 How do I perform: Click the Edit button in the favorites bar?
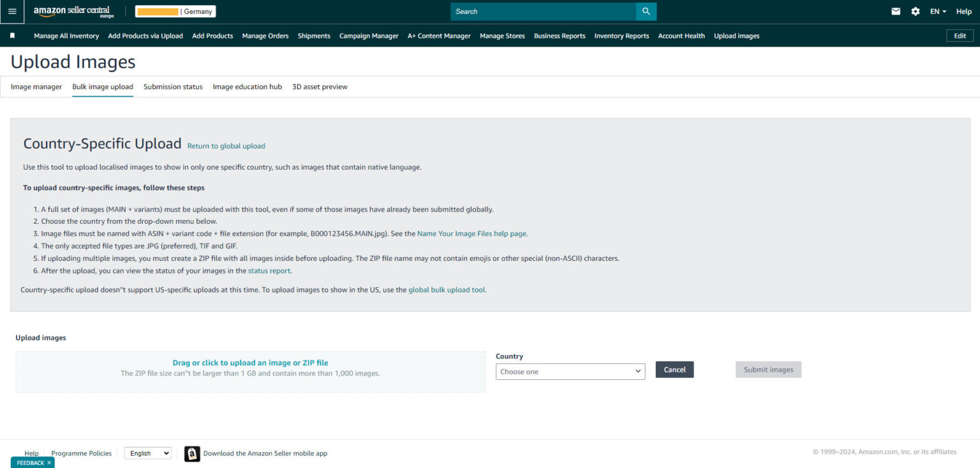[x=960, y=36]
